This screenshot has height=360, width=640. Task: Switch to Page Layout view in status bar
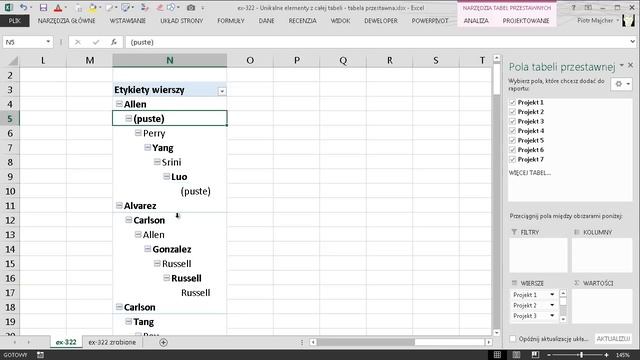point(516,355)
